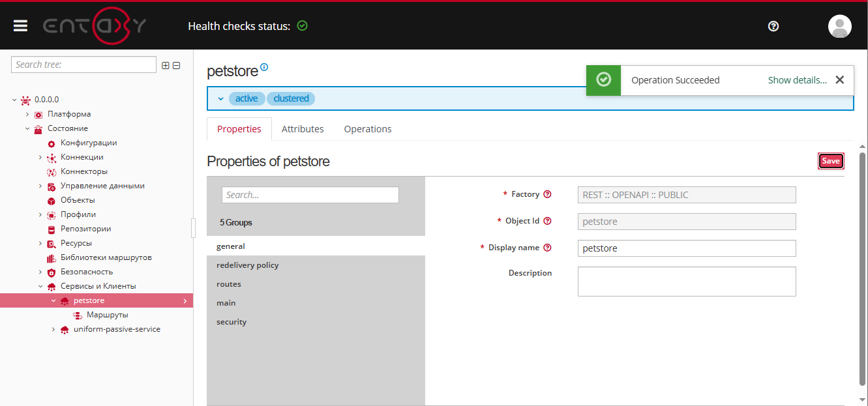The height and width of the screenshot is (406, 868).
Task: Expand the Платформа tree node
Action: tap(27, 114)
